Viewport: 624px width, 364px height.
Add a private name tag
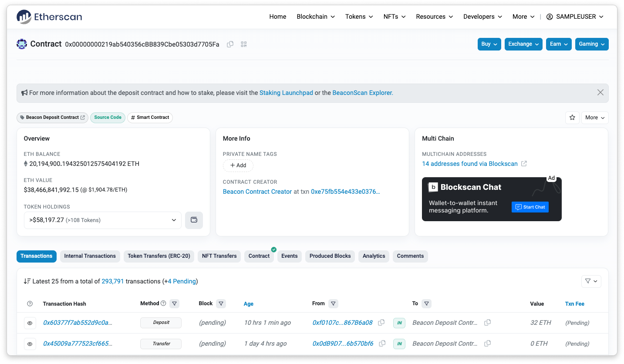coord(238,165)
